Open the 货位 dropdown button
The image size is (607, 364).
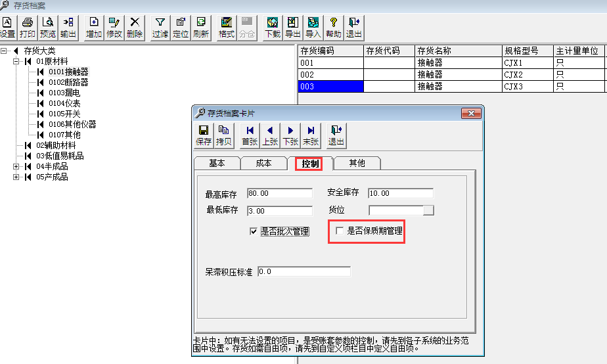[x=428, y=210]
